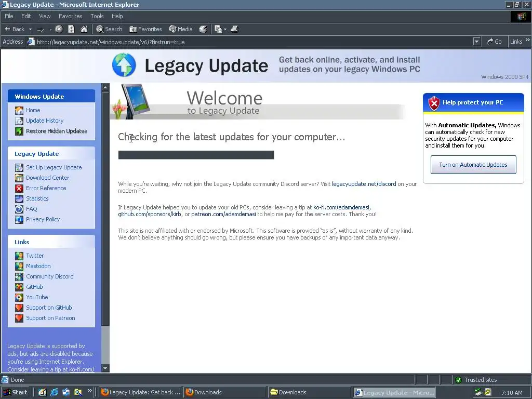The image size is (532, 399).
Task: Launch Outlook Express from Quick Launch
Action: coord(66,392)
